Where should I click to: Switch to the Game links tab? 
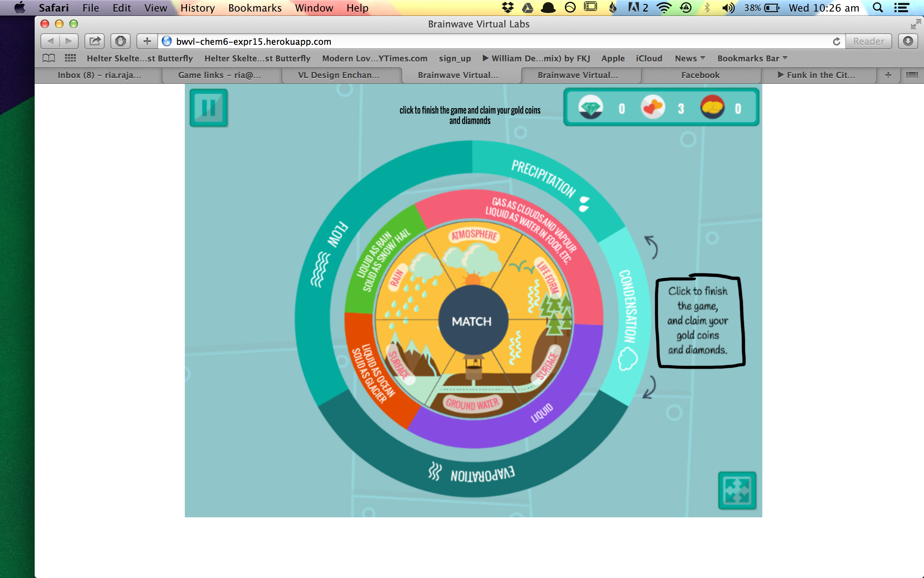[219, 75]
